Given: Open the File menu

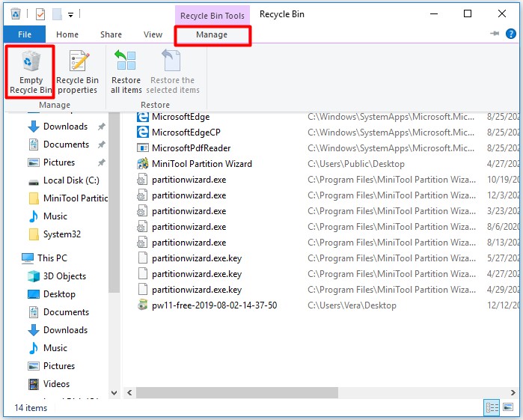Looking at the screenshot, I should (x=25, y=34).
